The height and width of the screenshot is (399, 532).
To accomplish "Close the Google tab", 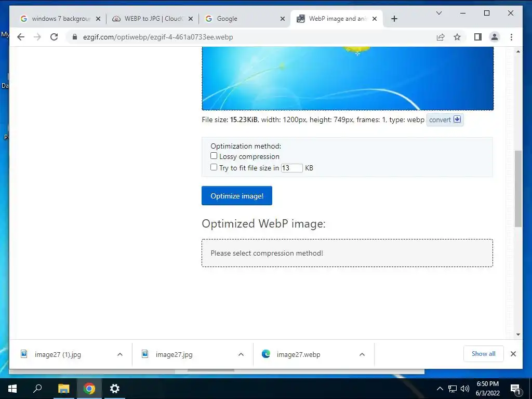I will tap(282, 19).
